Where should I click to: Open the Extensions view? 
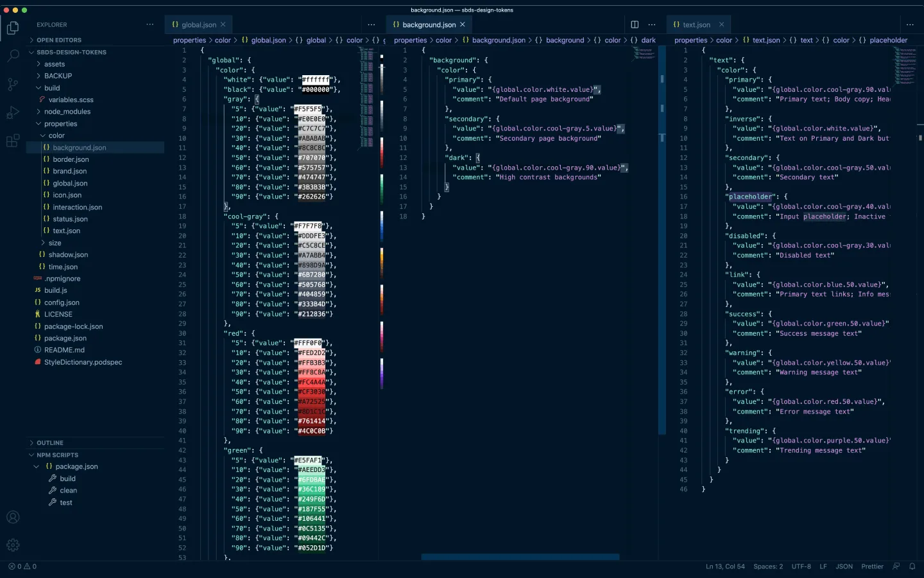coord(13,141)
